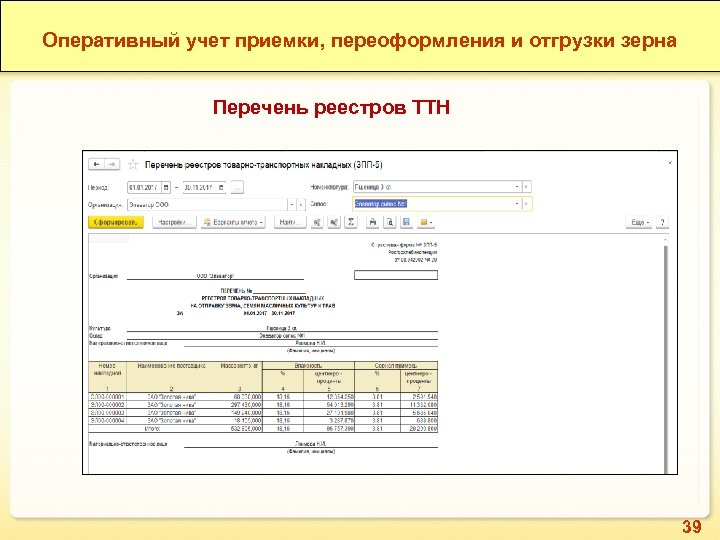Open calendar for the period end date
720x540 pixels.
click(x=221, y=187)
